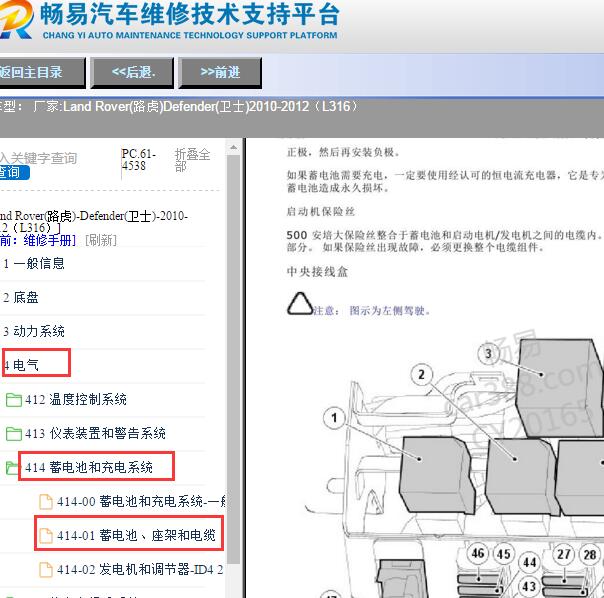The image size is (604, 598).
Task: Click fuse callout 43 in diagram
Action: [x=529, y=587]
